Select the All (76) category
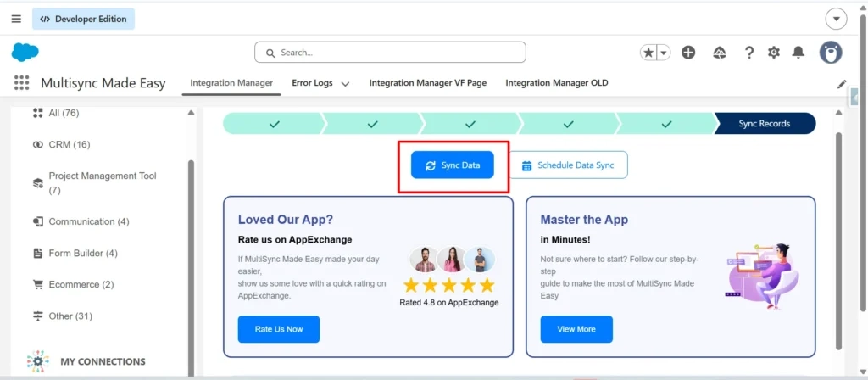 64,113
